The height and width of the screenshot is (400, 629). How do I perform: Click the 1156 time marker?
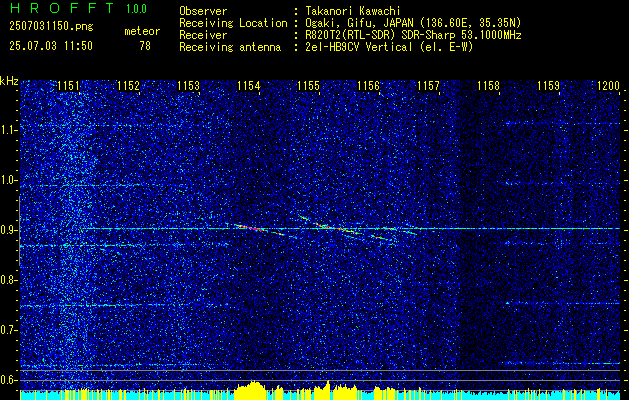pyautogui.click(x=369, y=86)
